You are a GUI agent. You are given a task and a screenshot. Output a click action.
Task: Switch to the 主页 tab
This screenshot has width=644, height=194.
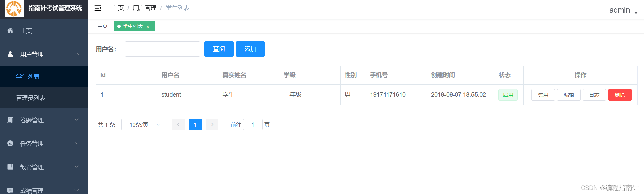pos(102,26)
